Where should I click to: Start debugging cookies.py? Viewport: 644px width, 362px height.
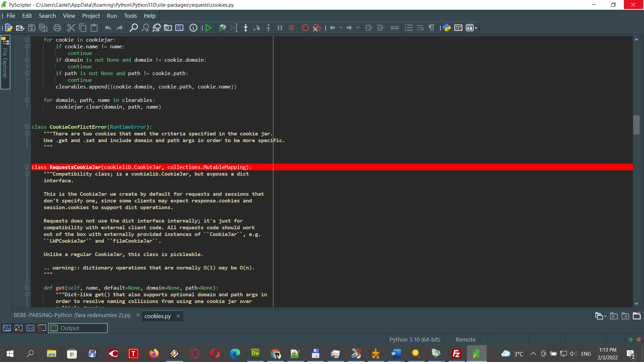222,27
